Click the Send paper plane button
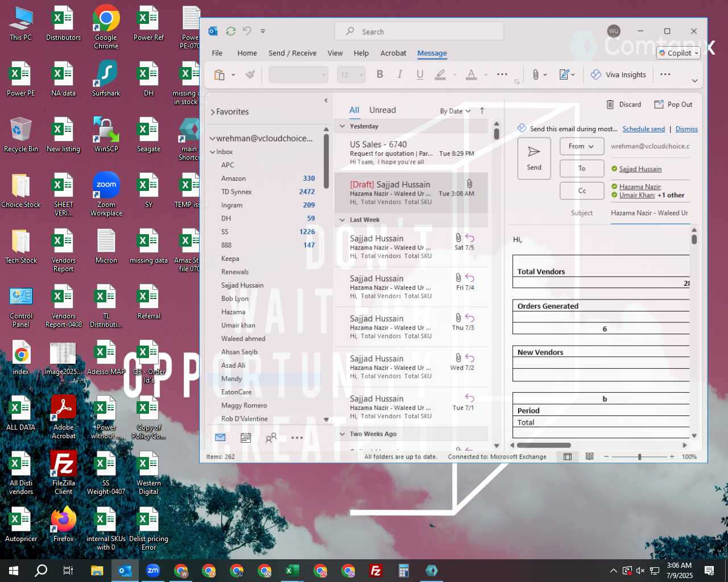This screenshot has height=582, width=728. tap(534, 159)
